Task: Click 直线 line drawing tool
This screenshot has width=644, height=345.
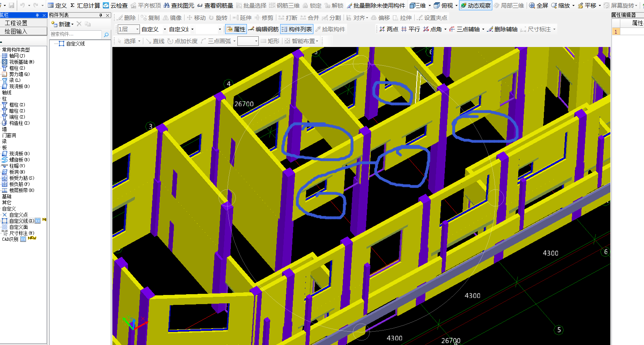Action: (155, 41)
